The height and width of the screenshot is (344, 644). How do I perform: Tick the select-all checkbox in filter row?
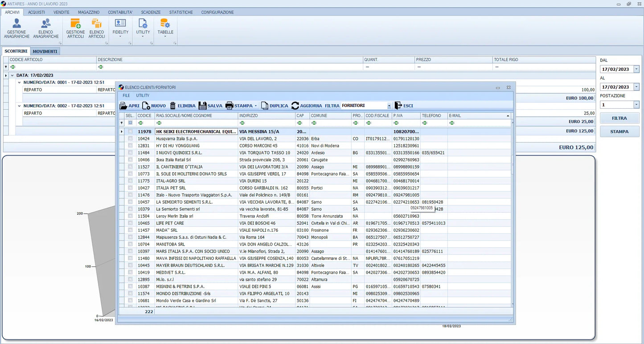(x=130, y=123)
